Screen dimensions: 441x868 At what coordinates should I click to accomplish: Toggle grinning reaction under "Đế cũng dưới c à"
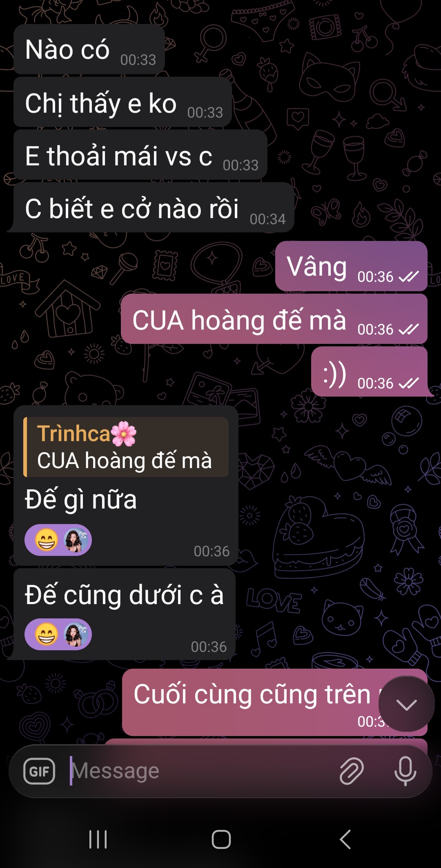pos(46,634)
